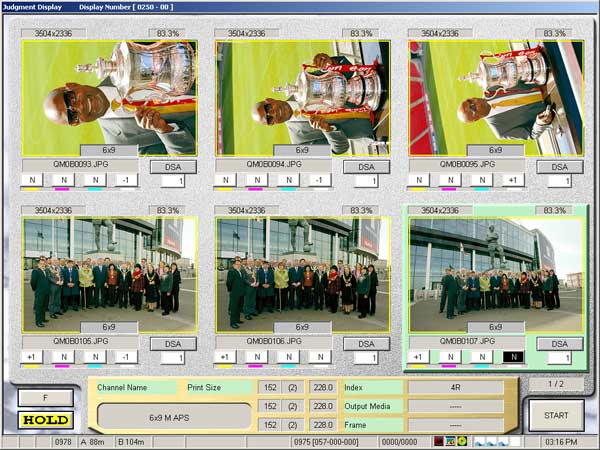Viewport: 600px width, 450px height.
Task: Click the F button above HOLD
Action: pos(46,398)
